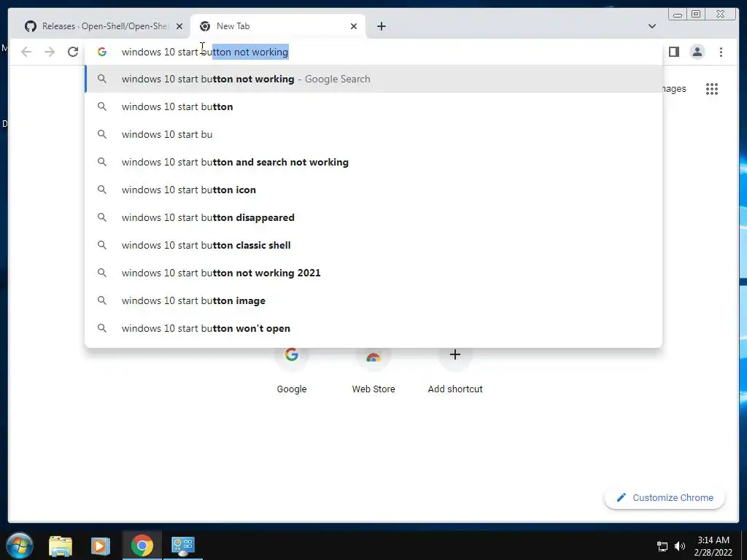Screen dimensions: 747x560
Task: Click the Google icon in the address bar
Action: point(102,52)
